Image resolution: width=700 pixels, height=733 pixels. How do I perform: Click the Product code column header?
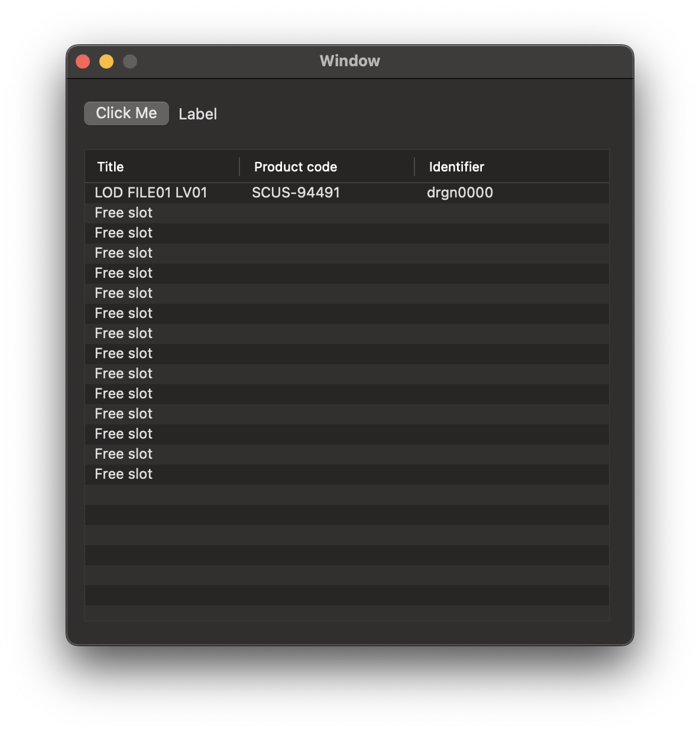click(295, 167)
